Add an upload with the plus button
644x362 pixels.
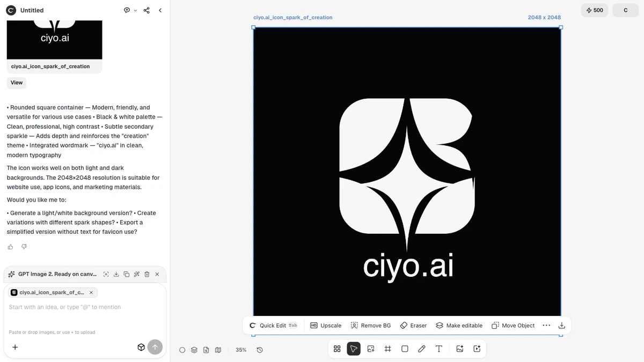coord(15,347)
